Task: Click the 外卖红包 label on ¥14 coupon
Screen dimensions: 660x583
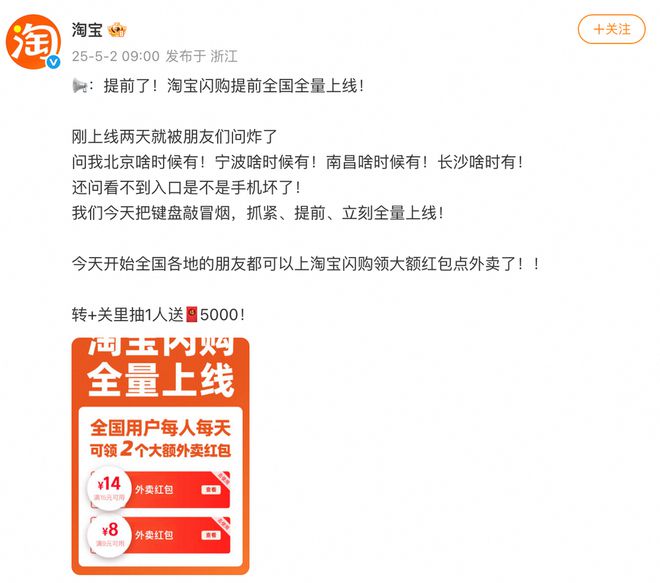Action: (x=154, y=490)
